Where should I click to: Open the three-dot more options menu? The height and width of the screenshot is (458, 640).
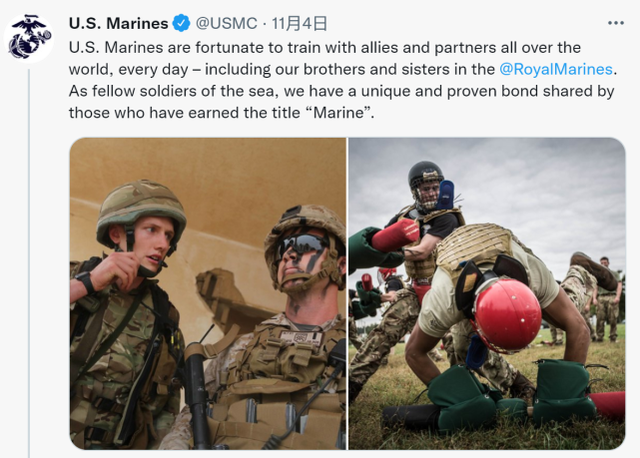pos(616,23)
